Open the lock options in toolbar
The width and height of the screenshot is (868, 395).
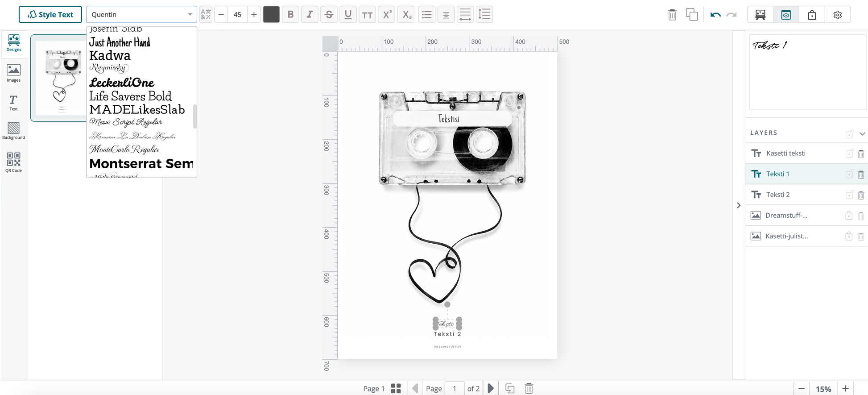click(812, 15)
